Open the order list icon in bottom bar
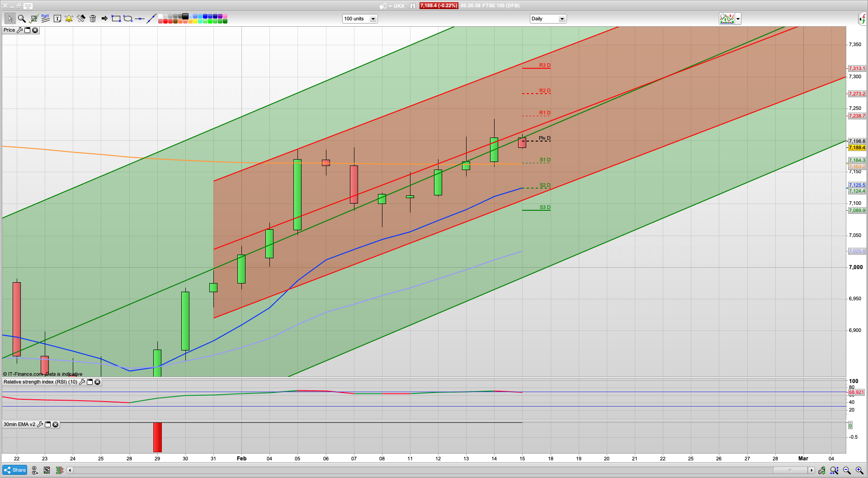The width and height of the screenshot is (868, 478). (x=47, y=470)
